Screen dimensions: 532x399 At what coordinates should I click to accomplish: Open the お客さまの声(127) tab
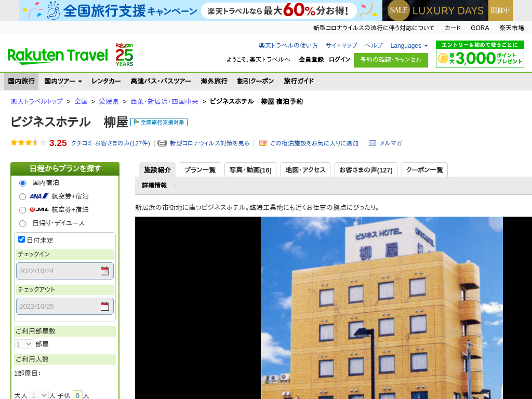tap(366, 170)
